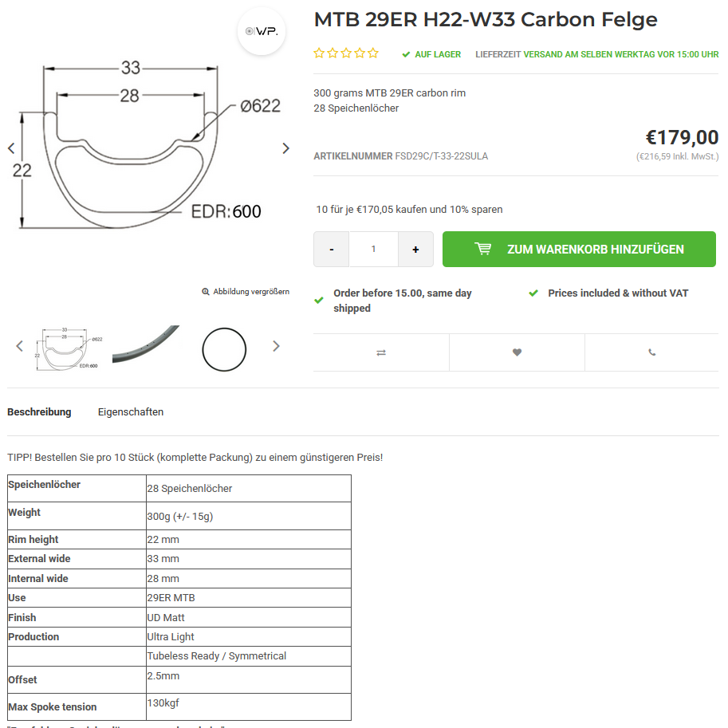Image resolution: width=728 pixels, height=728 pixels.
Task: Select the rim profile diagram thumbnail
Action: tap(68, 347)
